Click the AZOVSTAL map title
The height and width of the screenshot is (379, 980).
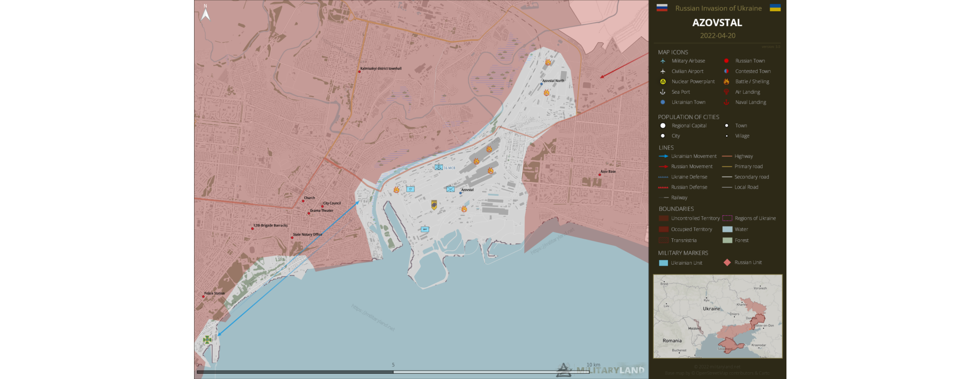(717, 23)
